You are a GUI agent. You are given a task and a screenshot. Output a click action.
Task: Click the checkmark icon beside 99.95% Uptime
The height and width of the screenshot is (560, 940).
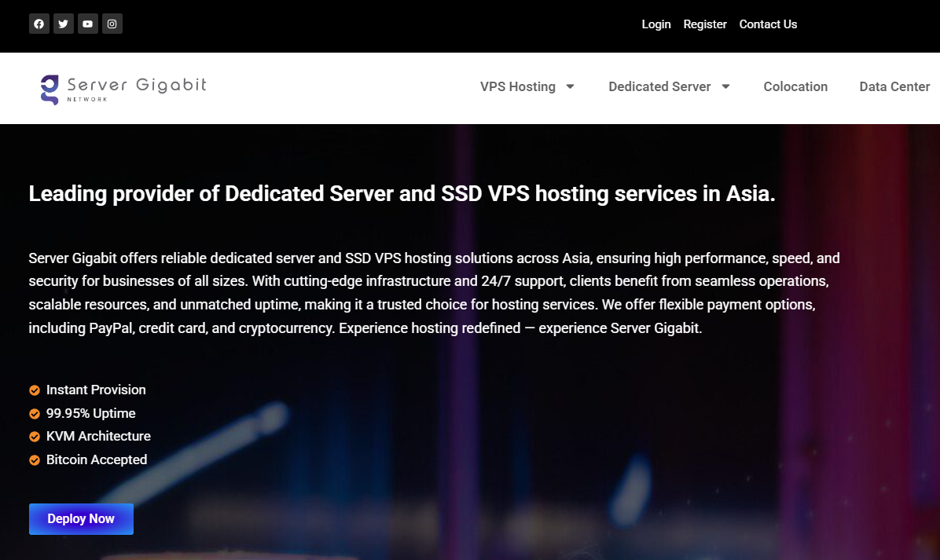[35, 414]
